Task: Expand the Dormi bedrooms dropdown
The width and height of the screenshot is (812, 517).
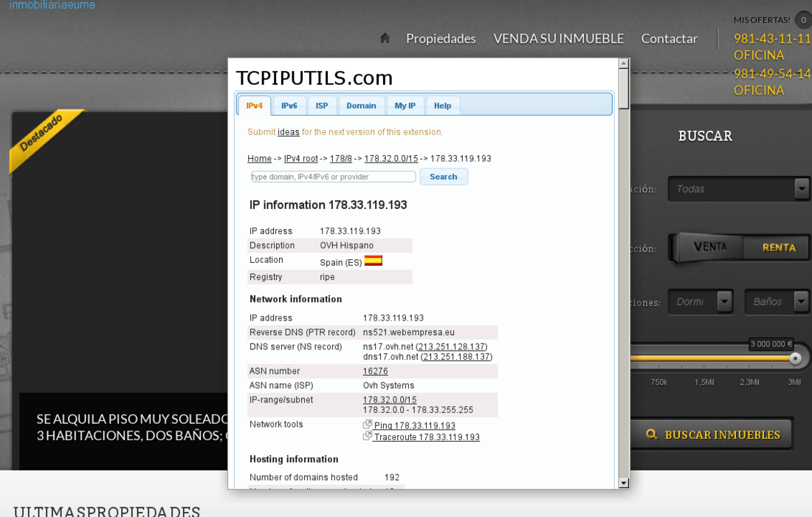Action: click(700, 301)
